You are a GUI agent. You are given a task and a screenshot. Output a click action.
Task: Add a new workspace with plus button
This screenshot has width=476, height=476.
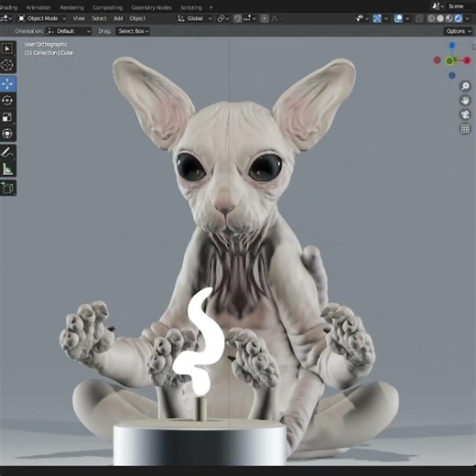tap(211, 7)
